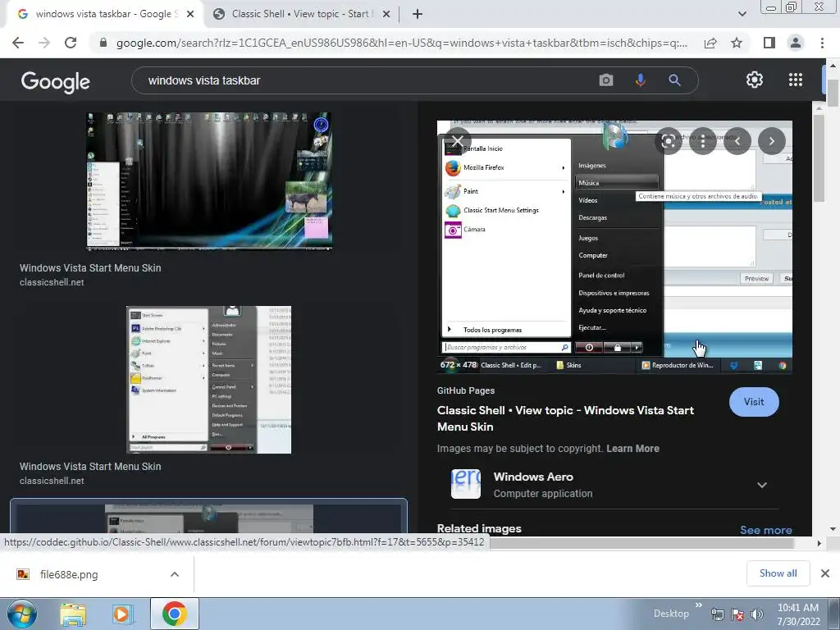Open the Learn More copyright link
Screen dimensions: 840x630
(632, 449)
